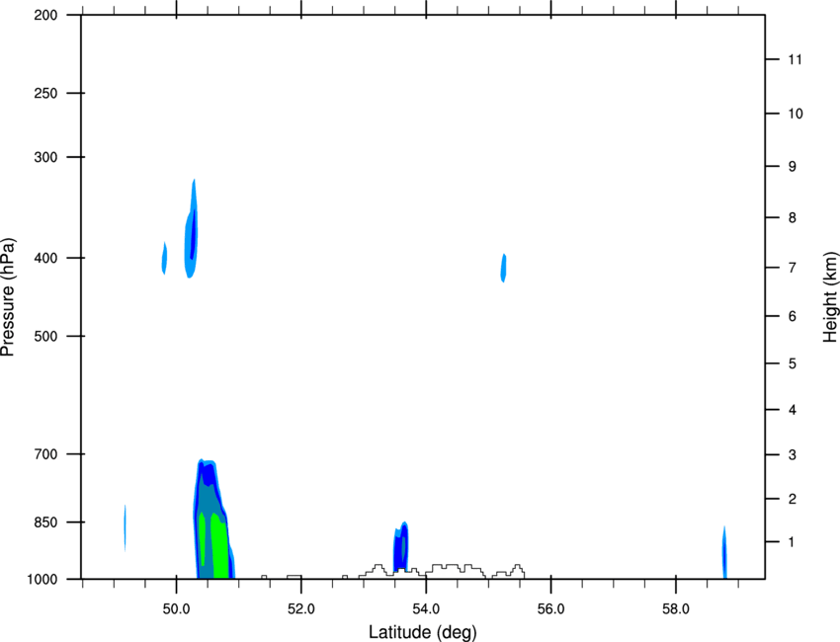Click the 3 km height label
840x642 pixels.
793,455
